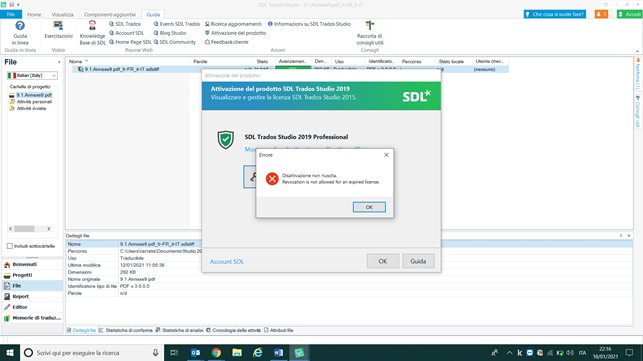
Task: Open Guida in linea help icon
Action: pyautogui.click(x=20, y=33)
